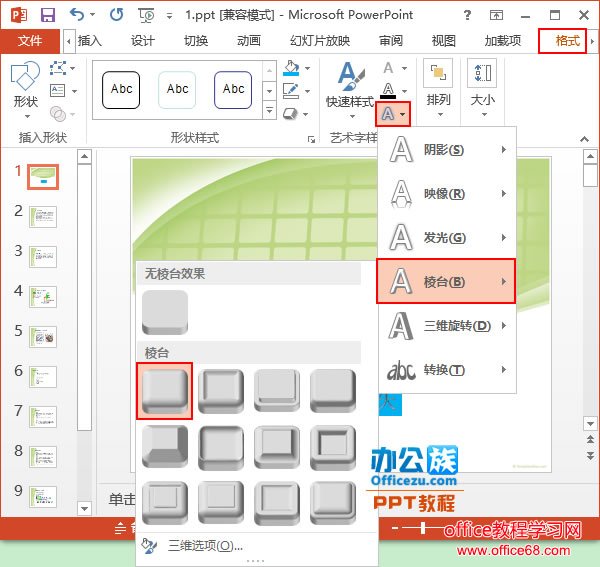
Task: Select the first bevel preset (Circle)
Action: pos(165,391)
